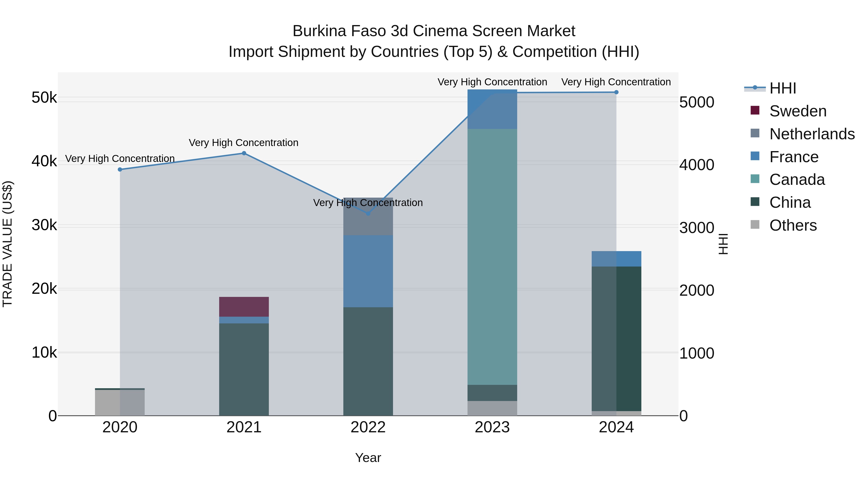Click the Others bar segment in 2020
Viewport: 868px width, 488px height.
[x=120, y=403]
